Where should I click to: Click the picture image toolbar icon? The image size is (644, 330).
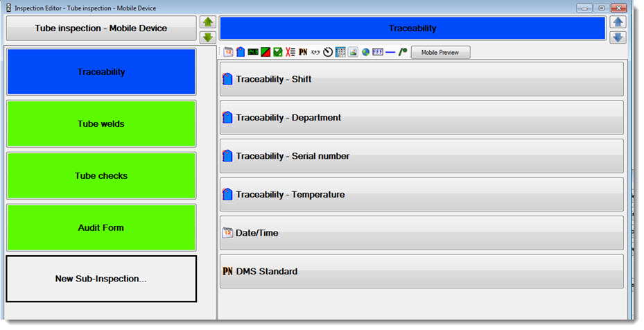point(353,52)
